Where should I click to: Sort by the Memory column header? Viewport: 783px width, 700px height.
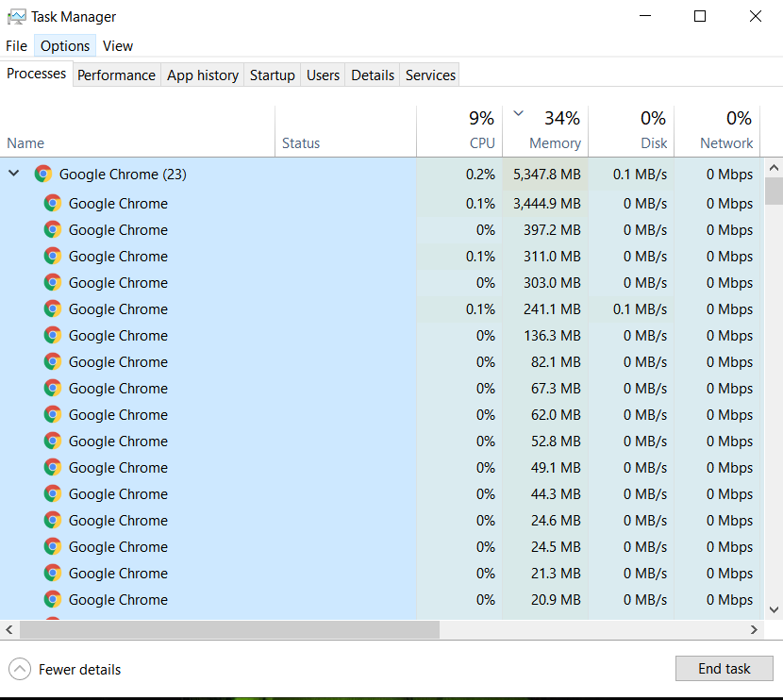point(545,132)
